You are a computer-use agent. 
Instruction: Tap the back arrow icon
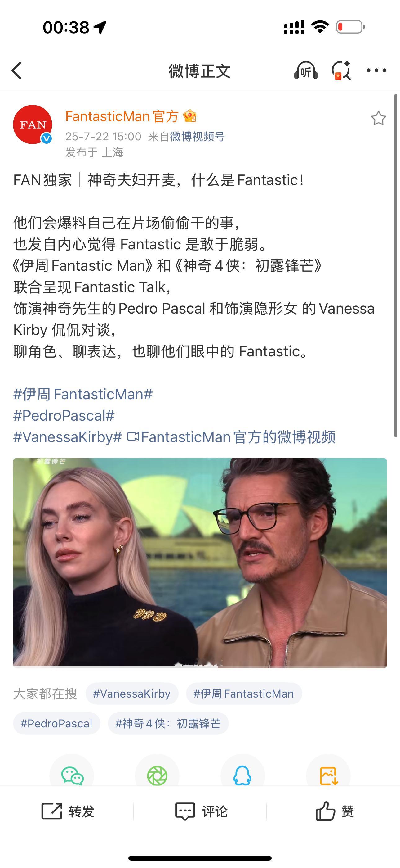click(x=16, y=70)
